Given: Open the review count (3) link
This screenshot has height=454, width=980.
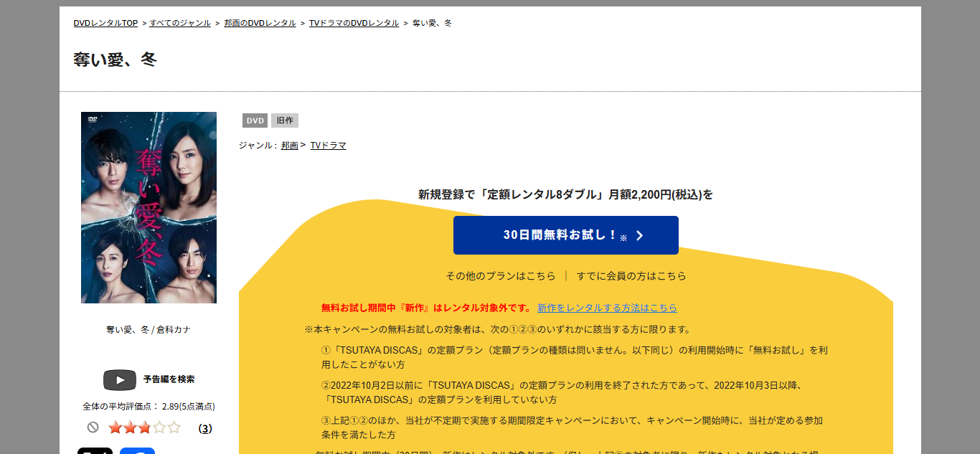Looking at the screenshot, I should click(x=205, y=429).
